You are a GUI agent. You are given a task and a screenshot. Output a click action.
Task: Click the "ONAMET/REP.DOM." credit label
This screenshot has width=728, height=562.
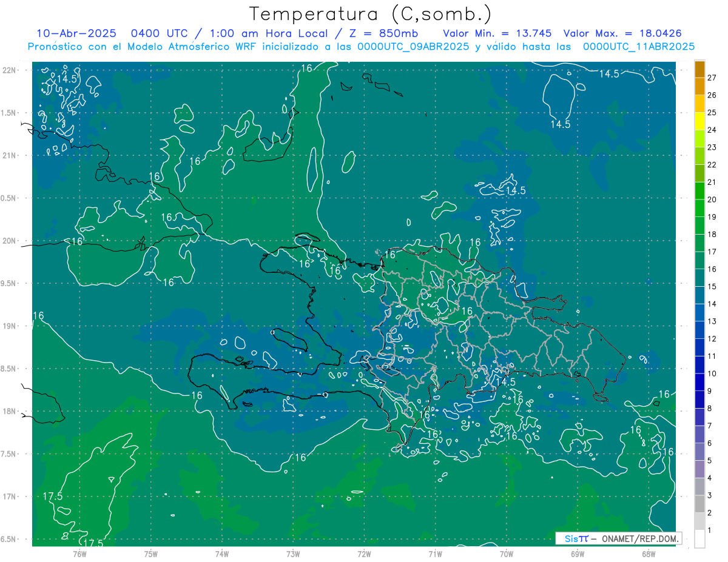pos(639,538)
